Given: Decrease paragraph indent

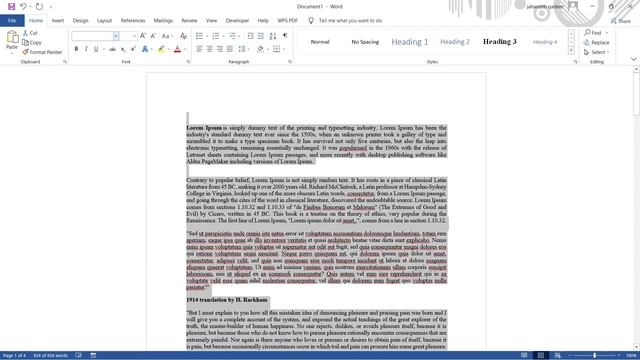Looking at the screenshot, I should [250, 36].
